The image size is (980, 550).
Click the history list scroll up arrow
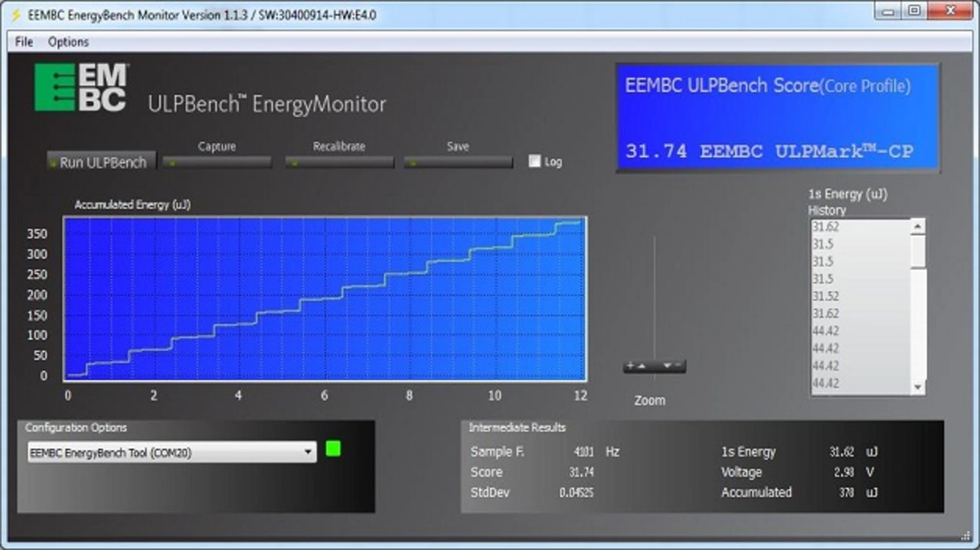click(918, 226)
